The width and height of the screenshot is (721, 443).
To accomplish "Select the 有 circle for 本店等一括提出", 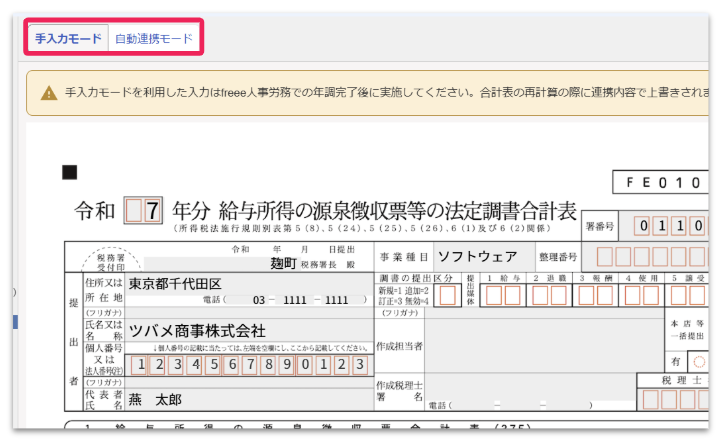I will 699,362.
